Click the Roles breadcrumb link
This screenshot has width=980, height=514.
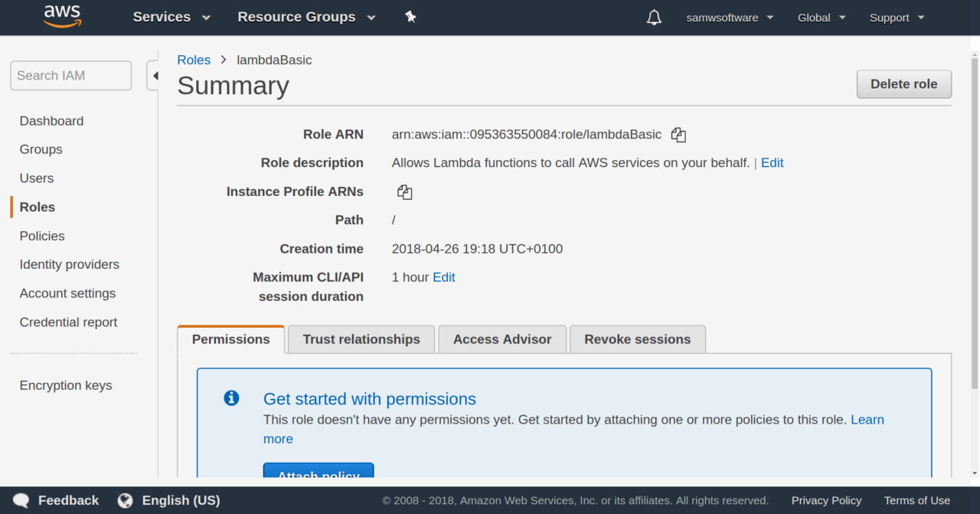pyautogui.click(x=194, y=60)
